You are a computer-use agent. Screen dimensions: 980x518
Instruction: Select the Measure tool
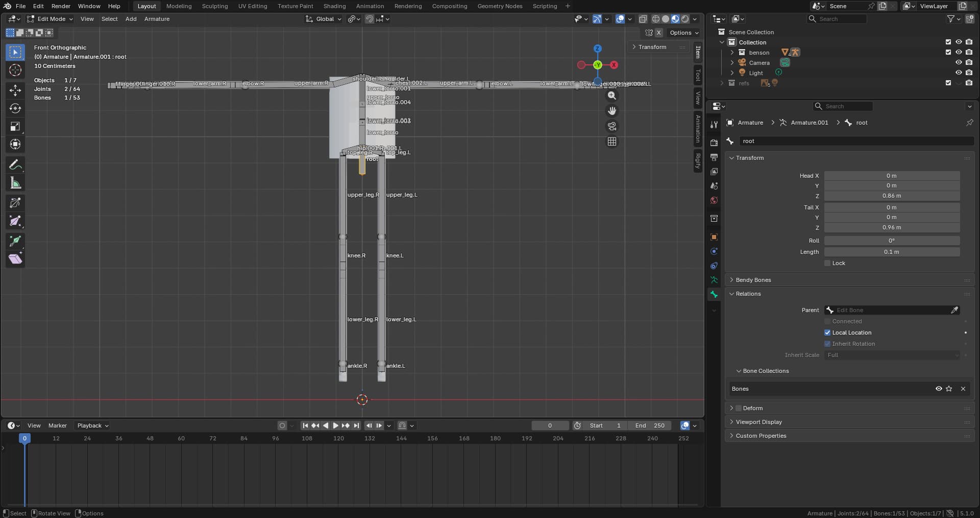(x=15, y=182)
